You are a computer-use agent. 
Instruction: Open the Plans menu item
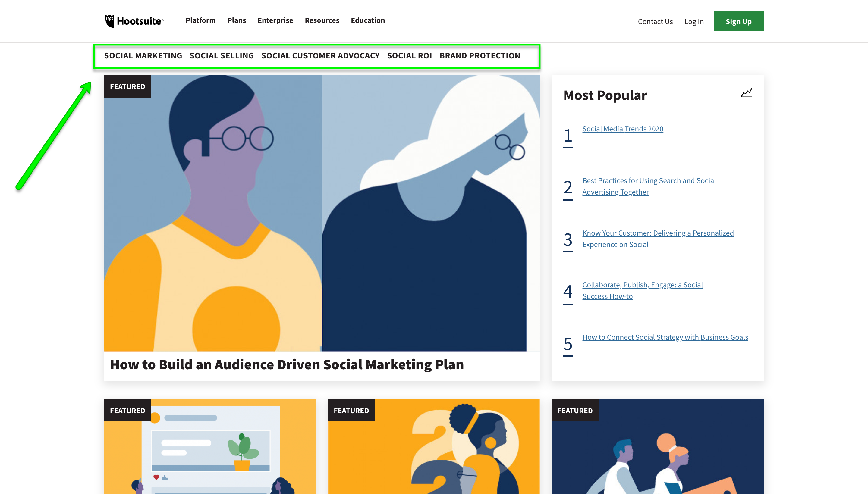click(237, 20)
